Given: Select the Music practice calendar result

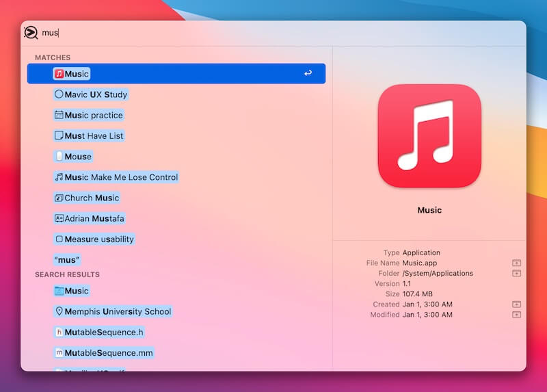Looking at the screenshot, I should point(89,115).
